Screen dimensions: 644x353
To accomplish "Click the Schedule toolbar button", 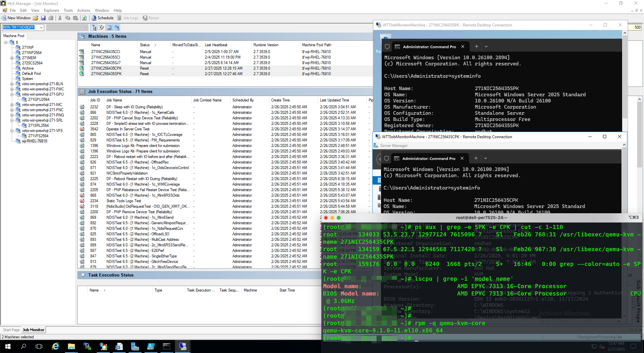I will point(103,18).
